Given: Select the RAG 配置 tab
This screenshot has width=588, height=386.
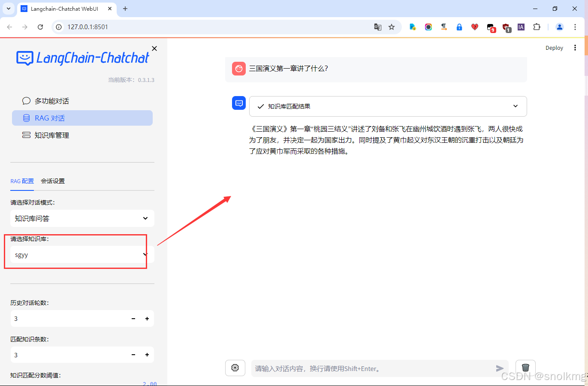Looking at the screenshot, I should tap(22, 181).
